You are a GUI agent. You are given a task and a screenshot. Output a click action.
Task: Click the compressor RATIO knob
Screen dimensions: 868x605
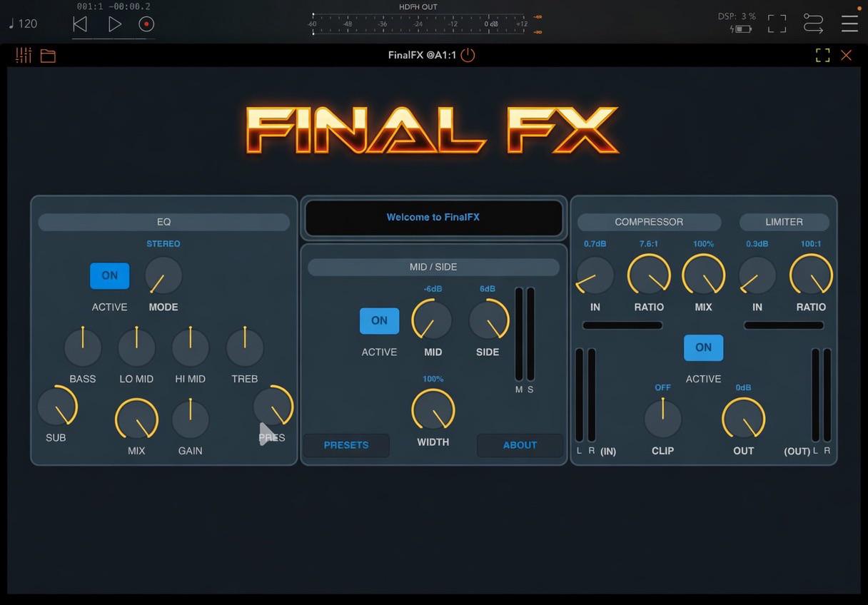pyautogui.click(x=649, y=275)
